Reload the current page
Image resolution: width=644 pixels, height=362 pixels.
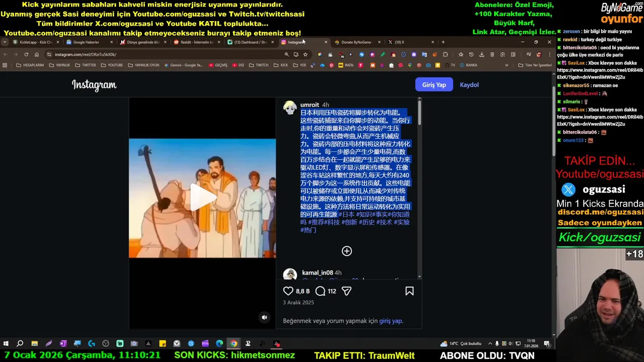tap(26, 54)
